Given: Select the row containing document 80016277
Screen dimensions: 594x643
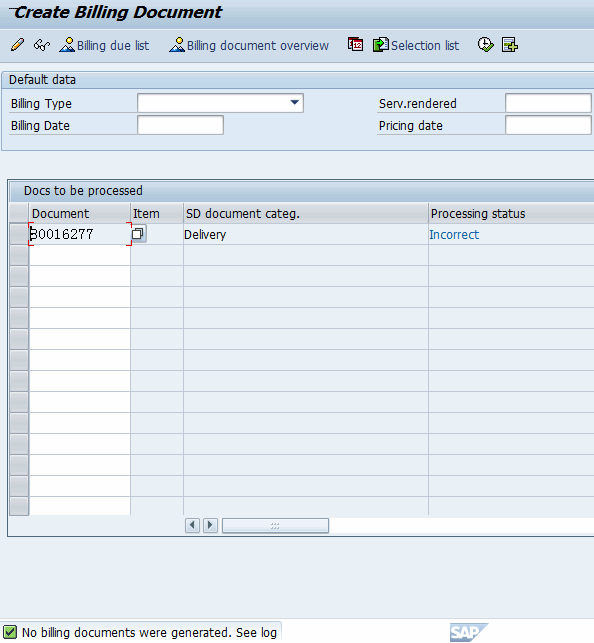Looking at the screenshot, I should 19,234.
